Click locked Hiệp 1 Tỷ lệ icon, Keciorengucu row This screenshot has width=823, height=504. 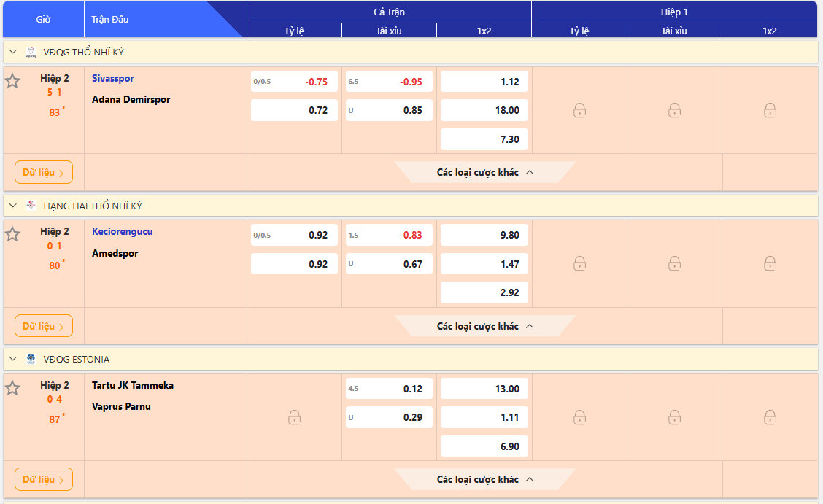(579, 263)
